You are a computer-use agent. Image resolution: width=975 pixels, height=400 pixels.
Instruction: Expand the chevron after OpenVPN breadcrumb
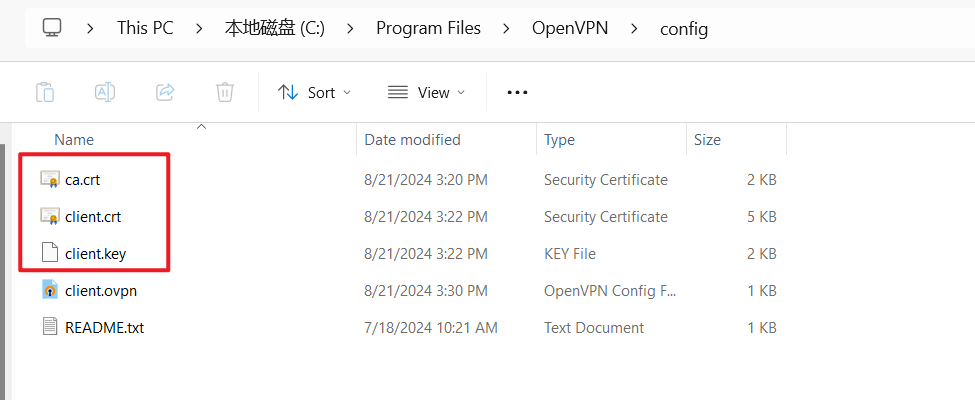tap(636, 28)
